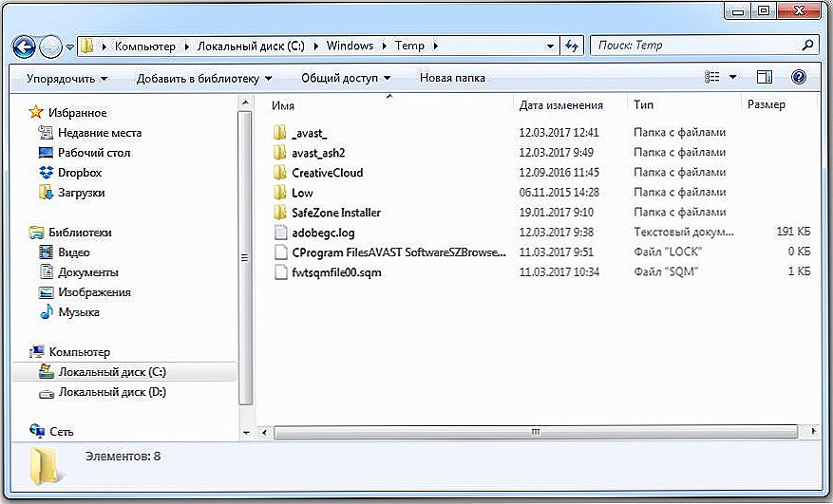Click the Музыка library icon
The image size is (833, 504).
[47, 311]
